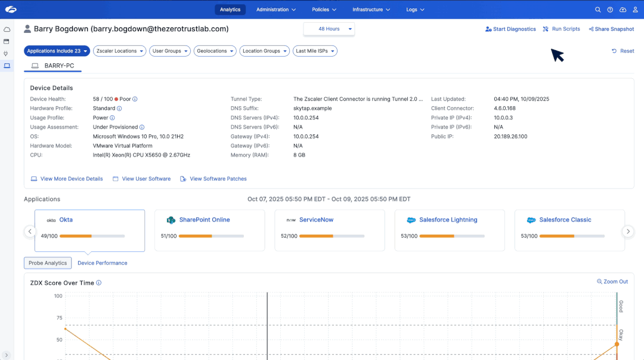644x360 pixels.
Task: Open the help question mark icon
Action: (610, 10)
